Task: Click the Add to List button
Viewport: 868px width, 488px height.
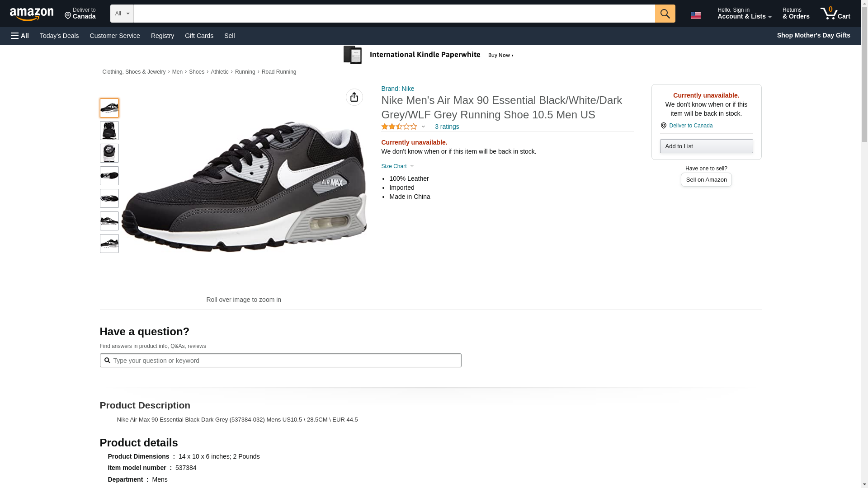Action: (x=706, y=146)
